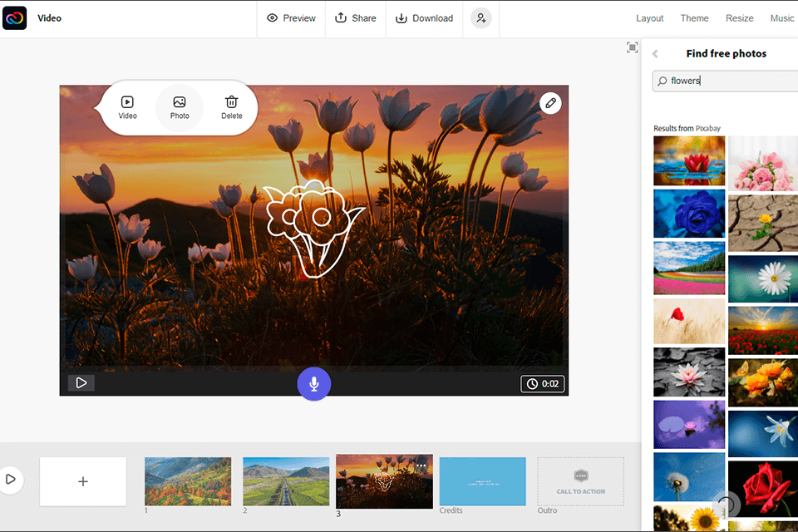
Task: Open the Music tab
Action: coord(781,18)
